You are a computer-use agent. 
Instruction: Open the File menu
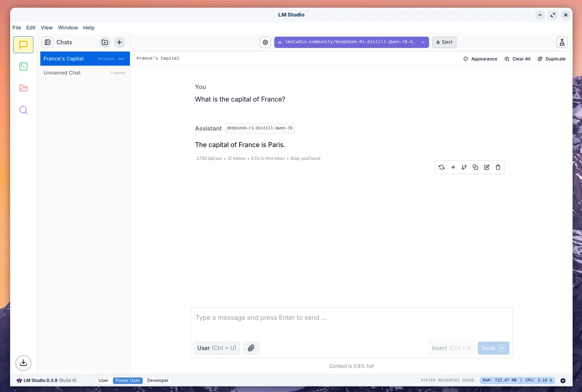[17, 28]
